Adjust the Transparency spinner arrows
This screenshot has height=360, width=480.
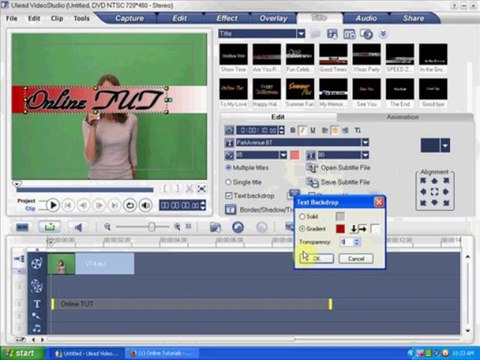coord(356,242)
